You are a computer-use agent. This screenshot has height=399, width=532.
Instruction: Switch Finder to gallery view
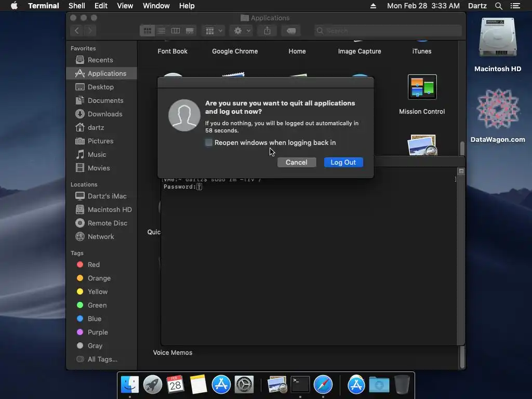pos(189,31)
